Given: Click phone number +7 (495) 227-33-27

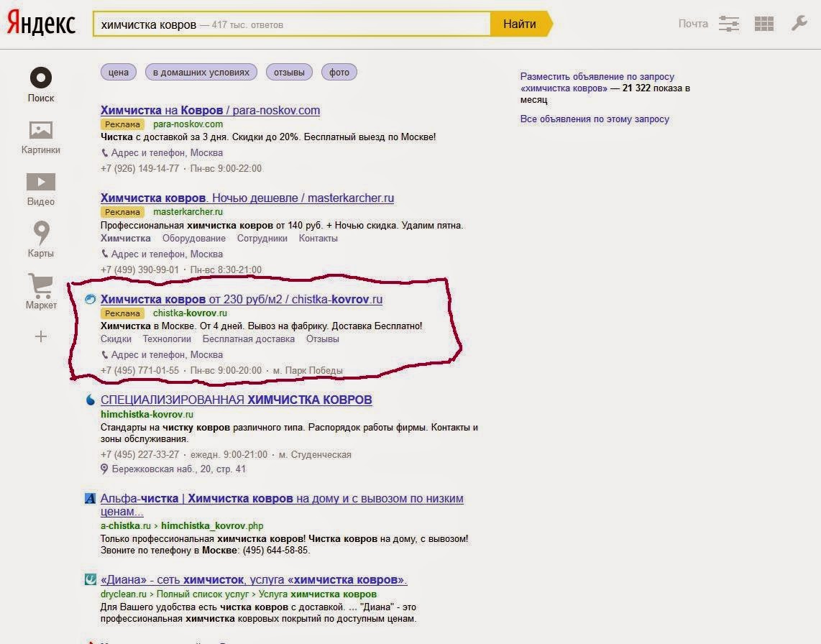Looking at the screenshot, I should click(139, 454).
